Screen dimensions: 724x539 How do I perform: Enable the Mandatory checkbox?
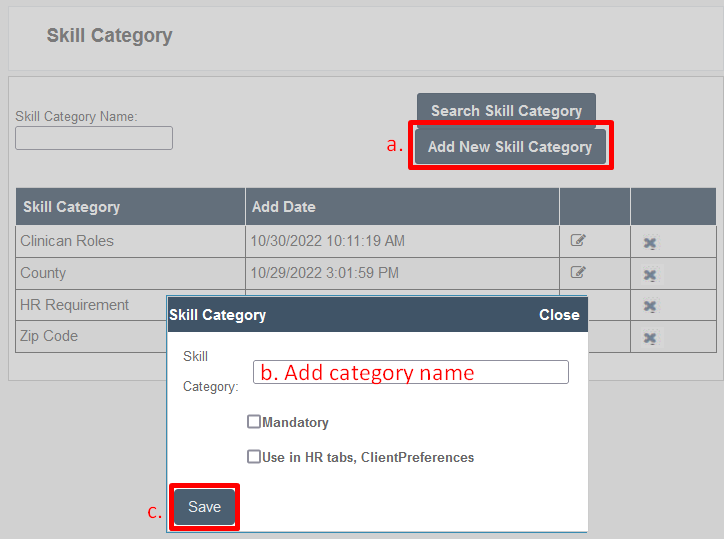(x=254, y=422)
